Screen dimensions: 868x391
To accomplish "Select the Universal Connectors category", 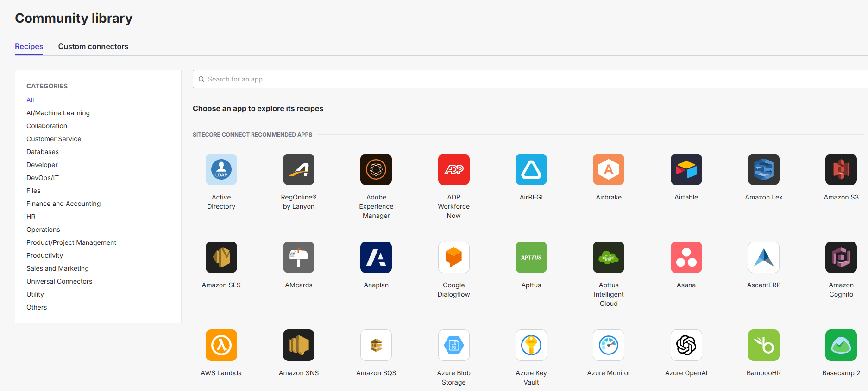I will (x=59, y=281).
